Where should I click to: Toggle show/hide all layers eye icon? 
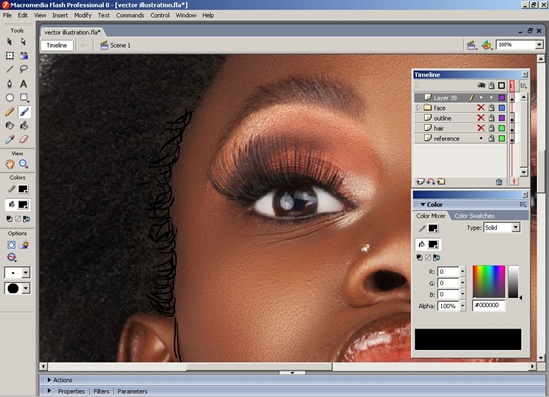click(x=481, y=85)
